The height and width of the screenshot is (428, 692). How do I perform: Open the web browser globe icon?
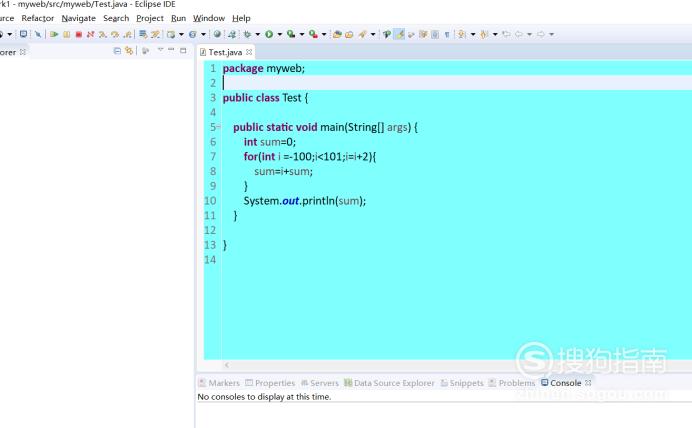tap(217, 34)
